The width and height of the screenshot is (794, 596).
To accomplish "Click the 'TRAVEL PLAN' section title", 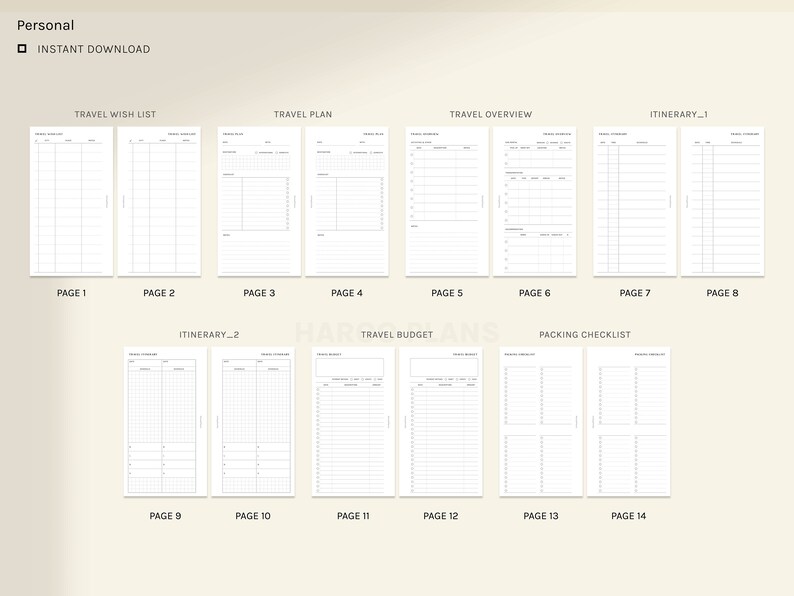I will point(303,114).
